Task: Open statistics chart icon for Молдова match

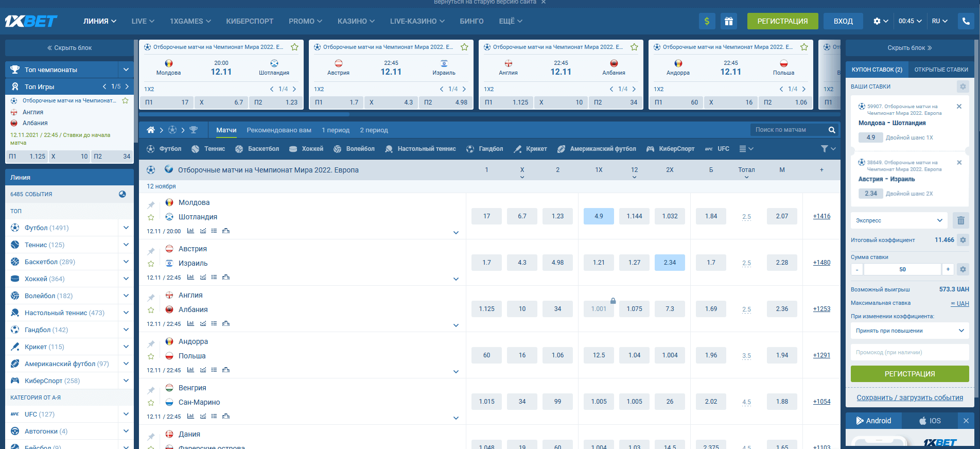Action: [190, 231]
